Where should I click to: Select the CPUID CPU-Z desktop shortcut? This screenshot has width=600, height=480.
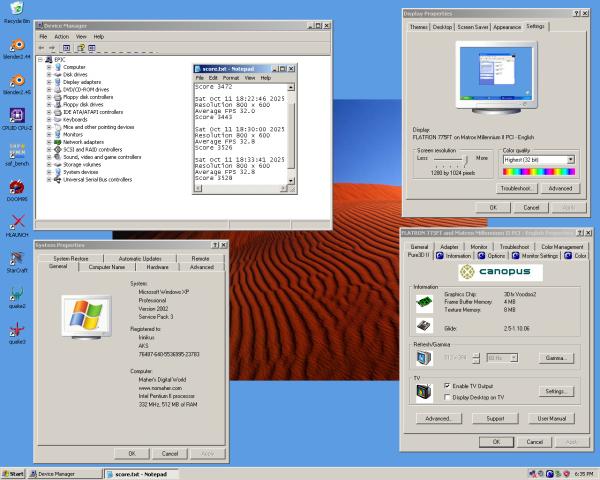point(16,115)
